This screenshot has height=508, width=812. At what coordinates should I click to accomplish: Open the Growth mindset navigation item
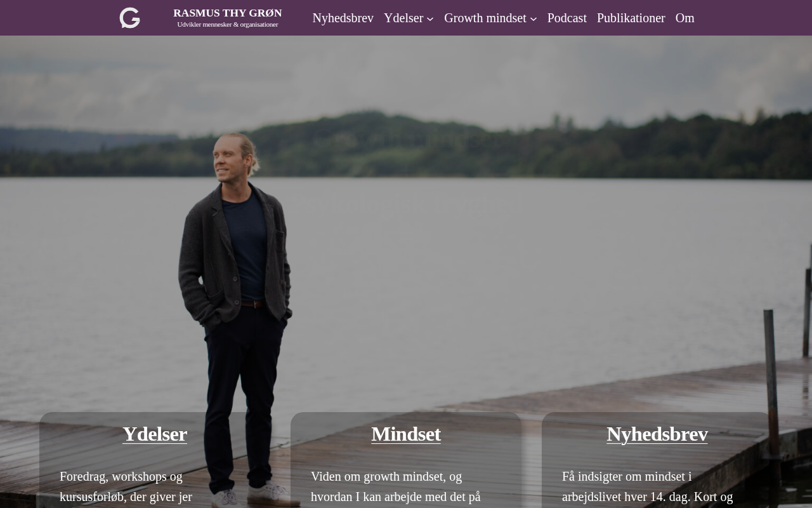485,18
